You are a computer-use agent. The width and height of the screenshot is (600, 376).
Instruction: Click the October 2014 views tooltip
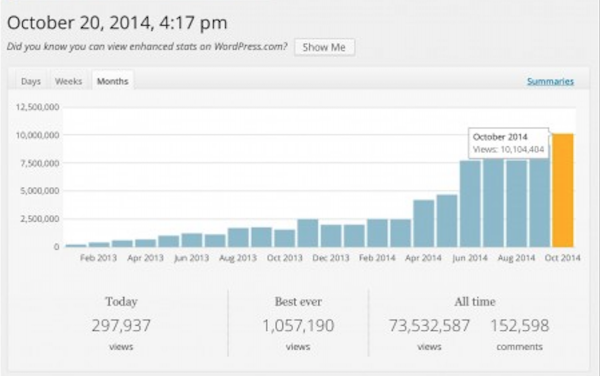(509, 143)
